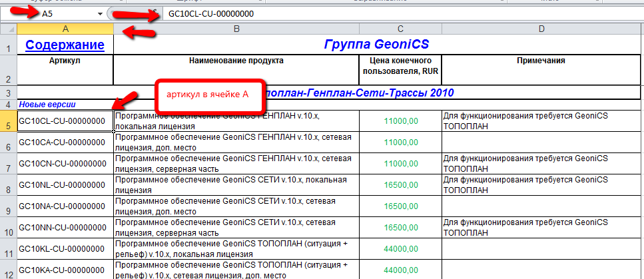644x279 pixels.
Task: Open the Name Box dropdown arrow
Action: click(x=100, y=14)
